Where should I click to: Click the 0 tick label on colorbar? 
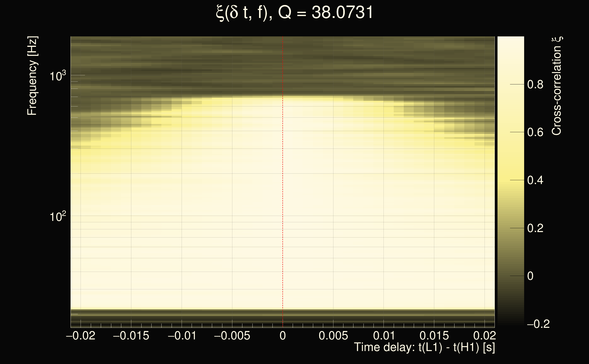pyautogui.click(x=530, y=276)
